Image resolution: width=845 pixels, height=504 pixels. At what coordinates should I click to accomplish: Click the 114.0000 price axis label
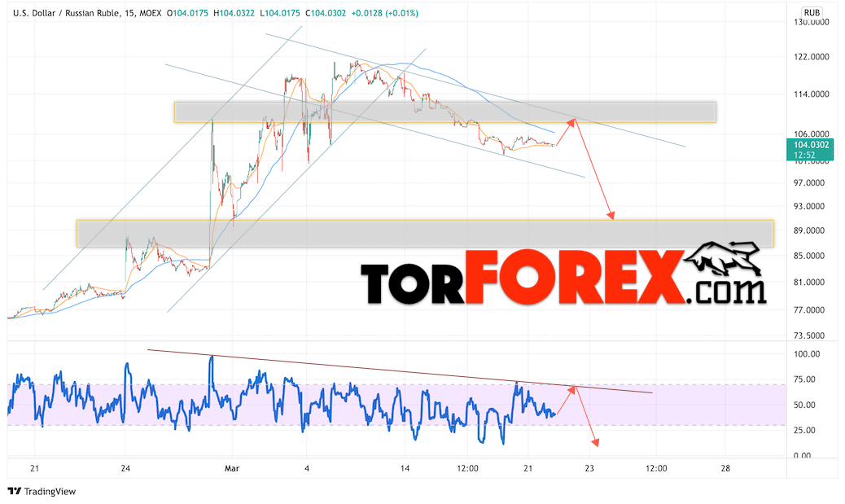pyautogui.click(x=811, y=94)
